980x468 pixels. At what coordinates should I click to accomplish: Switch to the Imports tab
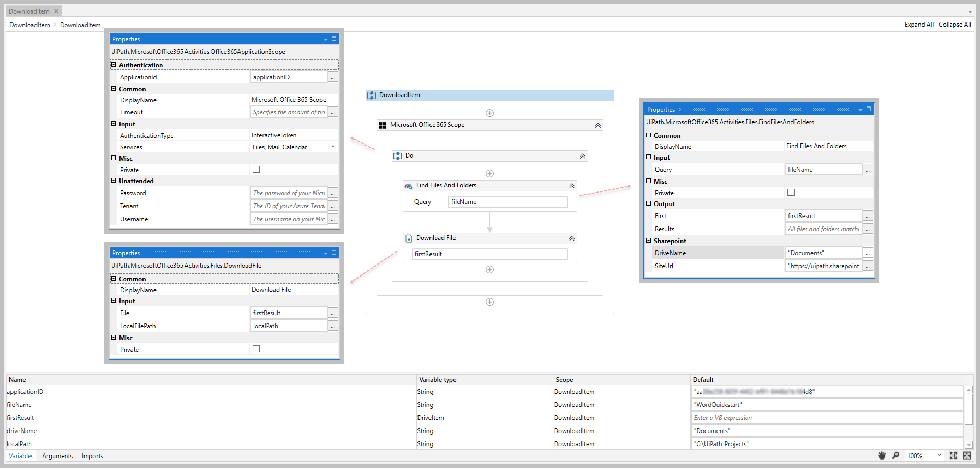pos(92,456)
